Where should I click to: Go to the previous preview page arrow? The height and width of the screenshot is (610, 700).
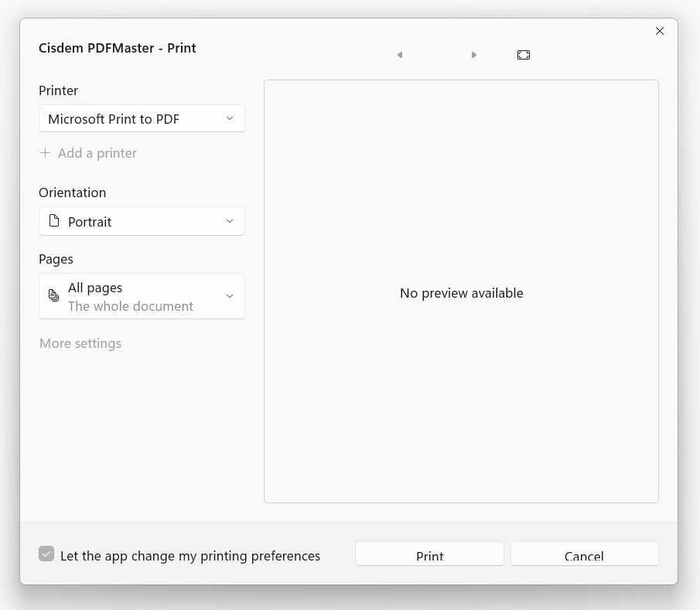point(399,55)
